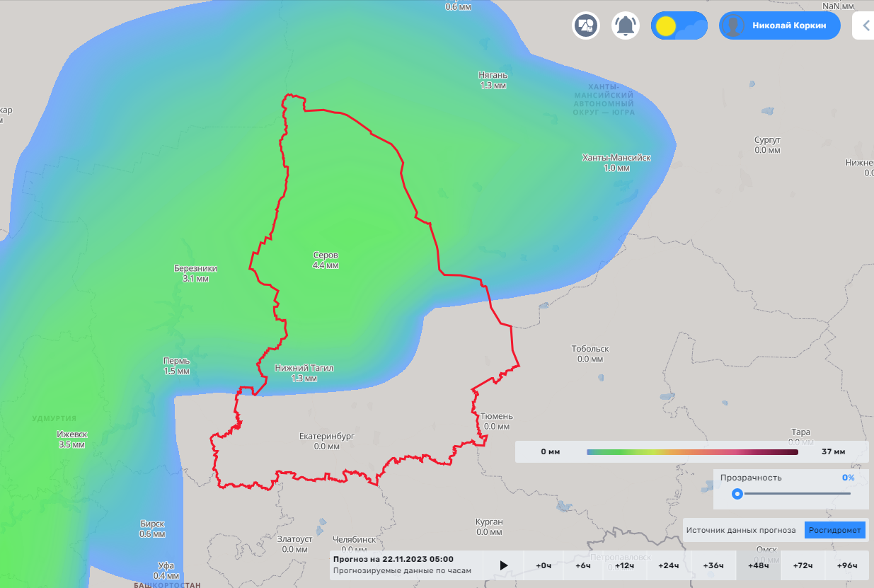Play the forecast animation
The height and width of the screenshot is (588, 874).
(x=504, y=565)
